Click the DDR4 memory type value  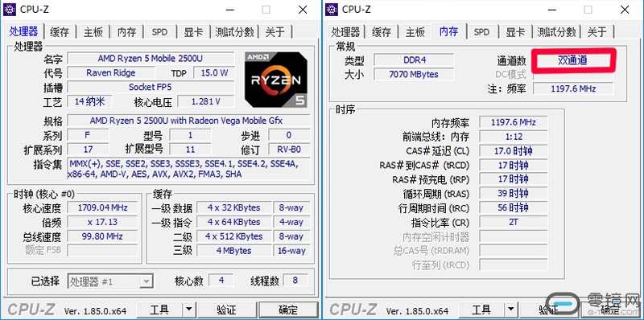414,59
